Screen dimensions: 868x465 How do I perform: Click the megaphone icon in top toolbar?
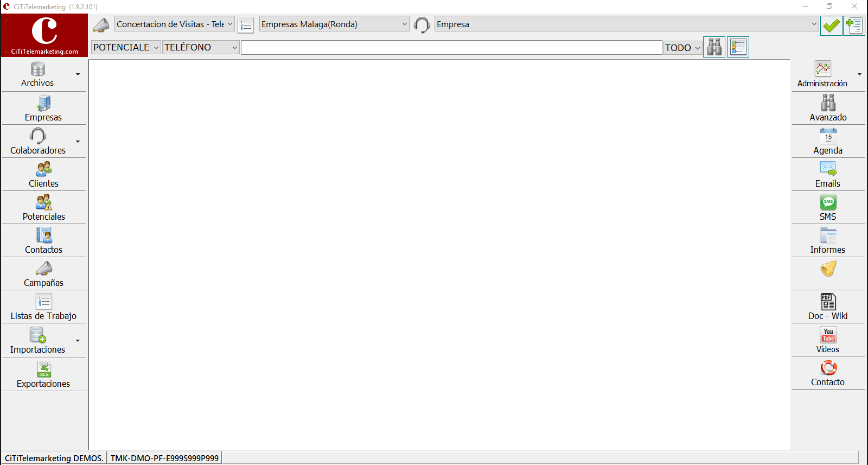[x=101, y=25]
